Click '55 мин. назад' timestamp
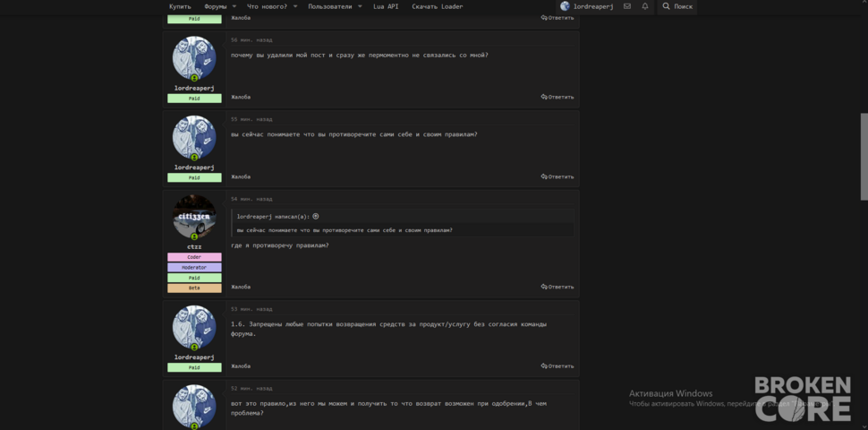Screen dimensions: 868x430 [x=251, y=119]
